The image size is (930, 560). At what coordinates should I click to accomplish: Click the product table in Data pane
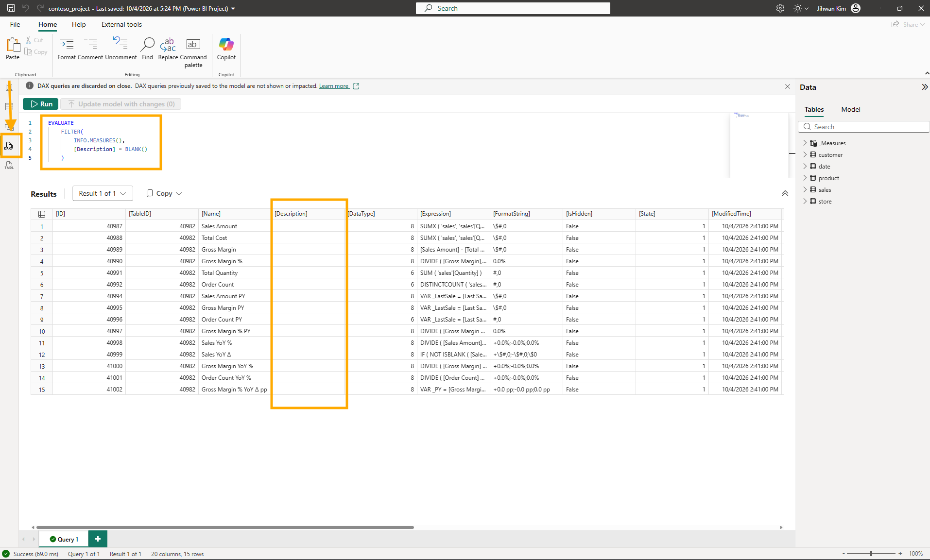[828, 178]
